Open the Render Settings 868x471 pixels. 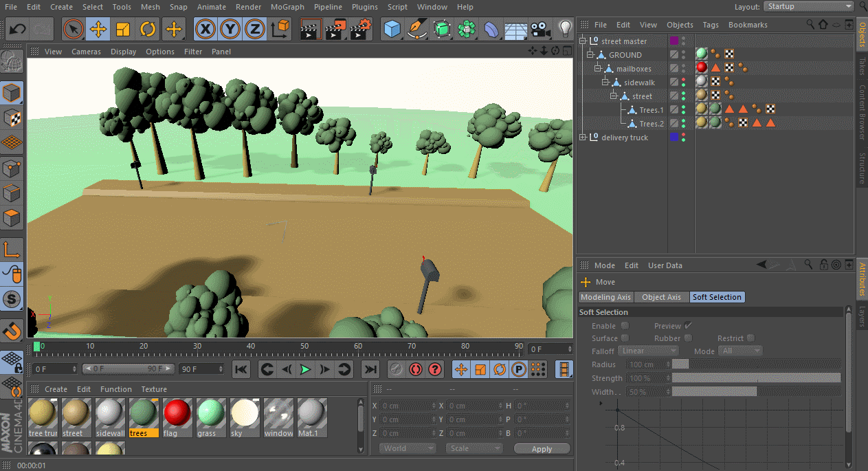[x=360, y=30]
